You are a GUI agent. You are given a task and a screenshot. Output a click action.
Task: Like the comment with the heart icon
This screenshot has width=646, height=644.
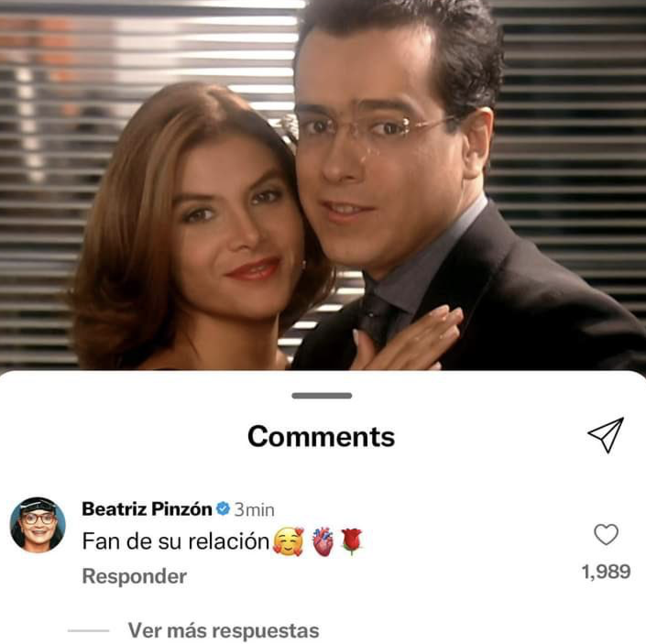click(x=606, y=535)
